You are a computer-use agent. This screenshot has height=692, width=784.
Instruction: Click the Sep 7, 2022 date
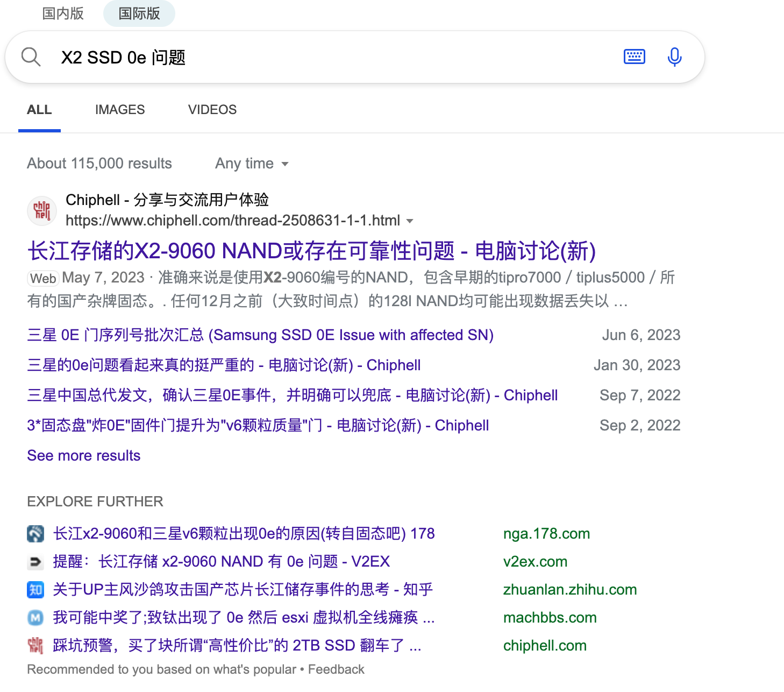point(640,396)
